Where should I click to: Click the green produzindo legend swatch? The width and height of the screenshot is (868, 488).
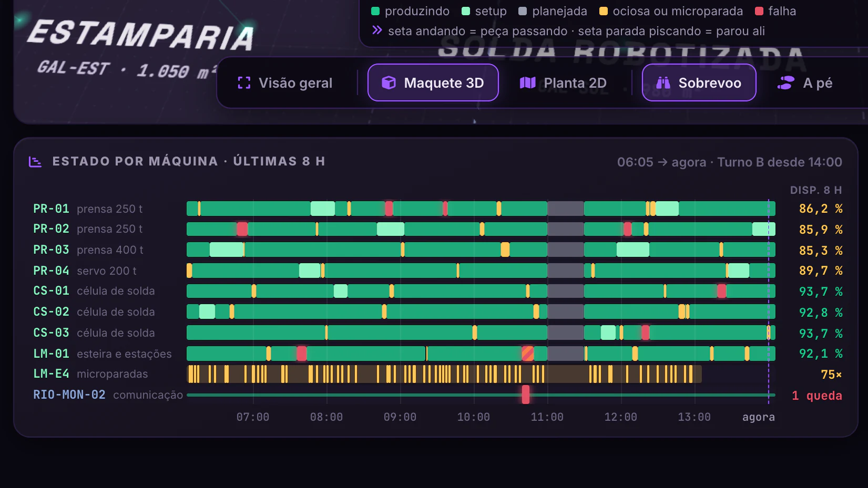point(375,11)
